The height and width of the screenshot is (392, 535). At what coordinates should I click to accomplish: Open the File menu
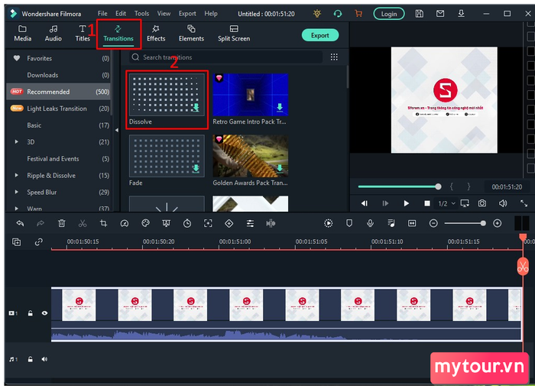click(102, 14)
